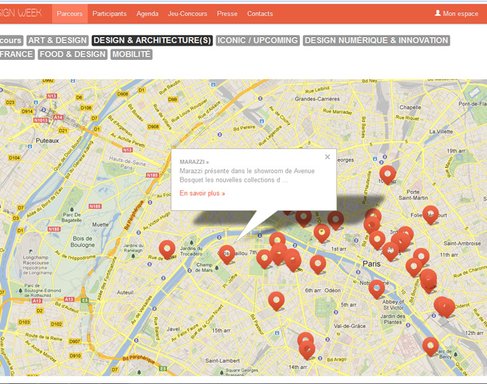Go to the Jeu-Concours page
The height and width of the screenshot is (384, 487).
pos(187,14)
